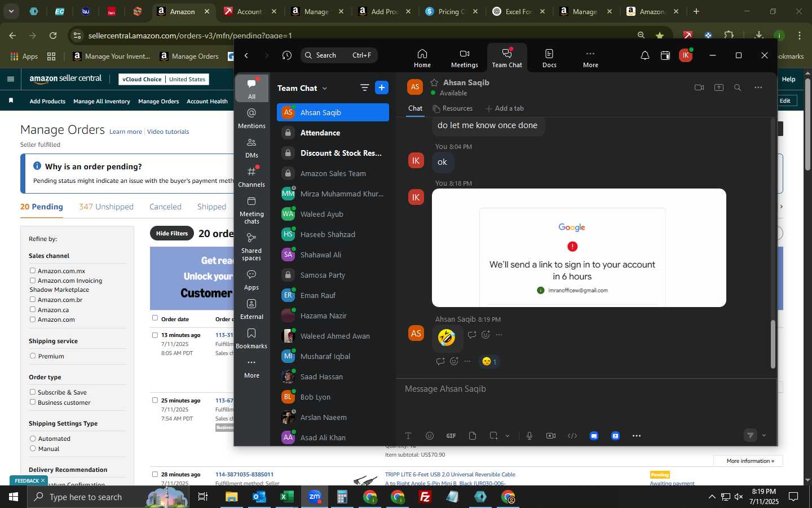Viewport: 812px width, 508px height.
Task: Open Canceled orders tab
Action: point(165,207)
